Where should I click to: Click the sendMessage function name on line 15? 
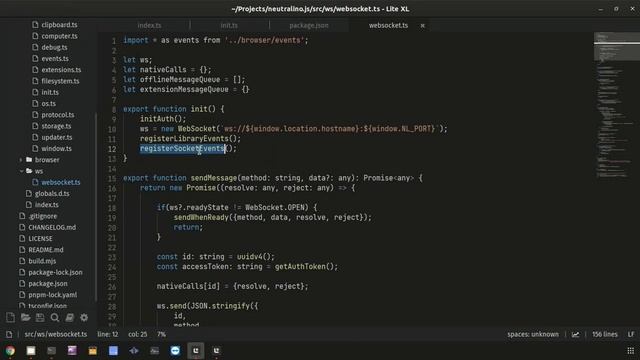point(213,178)
